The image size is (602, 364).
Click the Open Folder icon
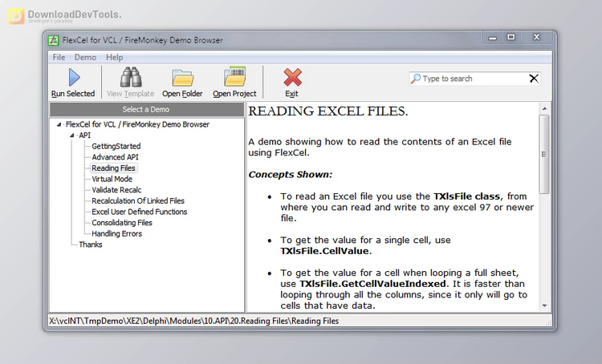[x=182, y=78]
